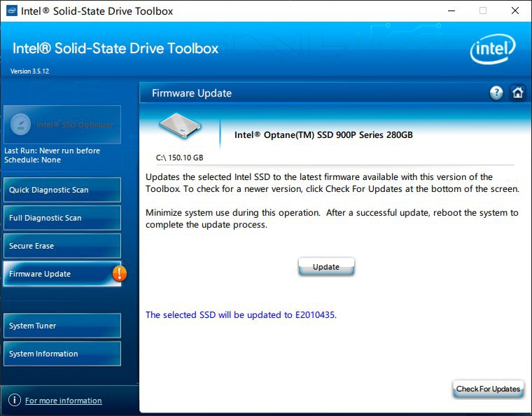Select Secure Erase from the sidebar
The width and height of the screenshot is (532, 416).
click(62, 246)
